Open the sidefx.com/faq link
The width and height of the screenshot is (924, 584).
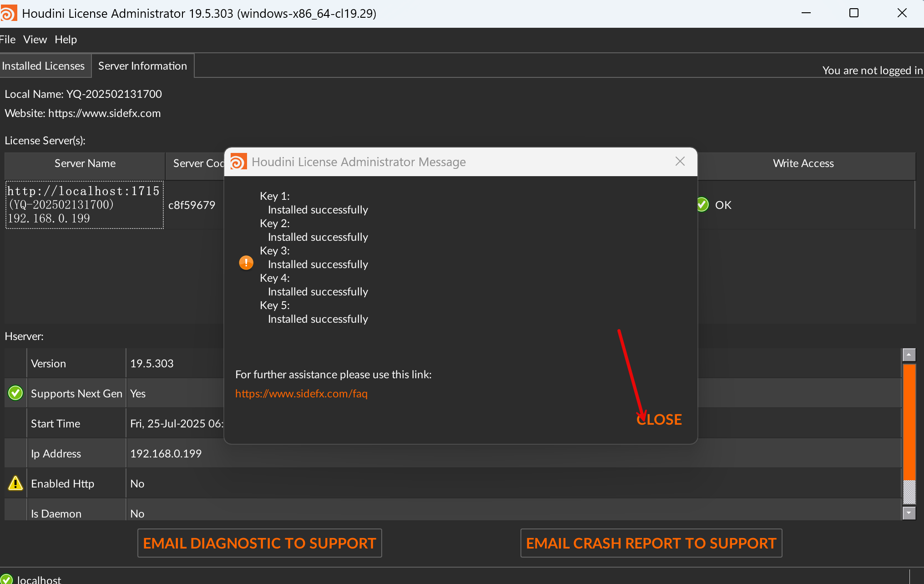[x=301, y=393]
